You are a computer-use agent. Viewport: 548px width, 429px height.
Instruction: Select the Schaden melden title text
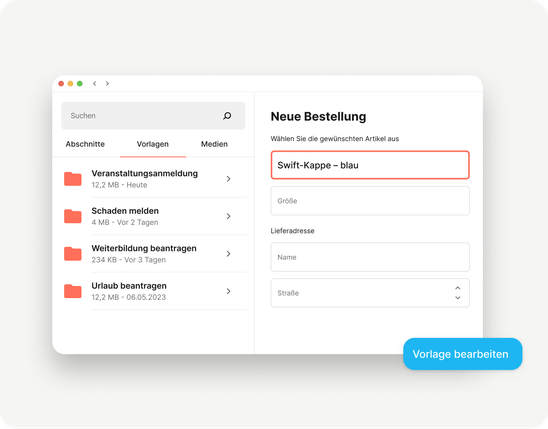[x=125, y=211]
